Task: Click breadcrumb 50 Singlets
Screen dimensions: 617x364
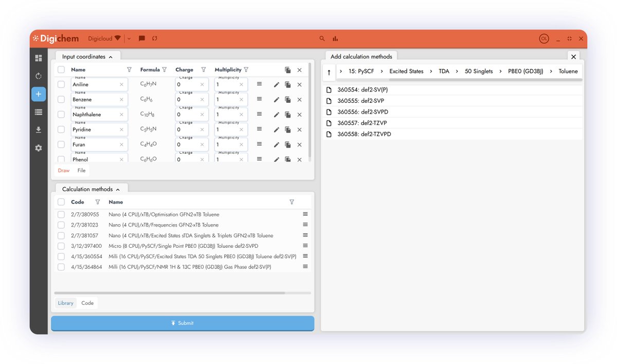Action: (479, 71)
